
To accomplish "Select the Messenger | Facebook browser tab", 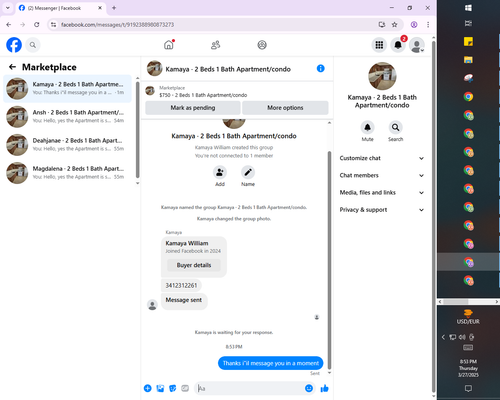I will click(x=60, y=8).
